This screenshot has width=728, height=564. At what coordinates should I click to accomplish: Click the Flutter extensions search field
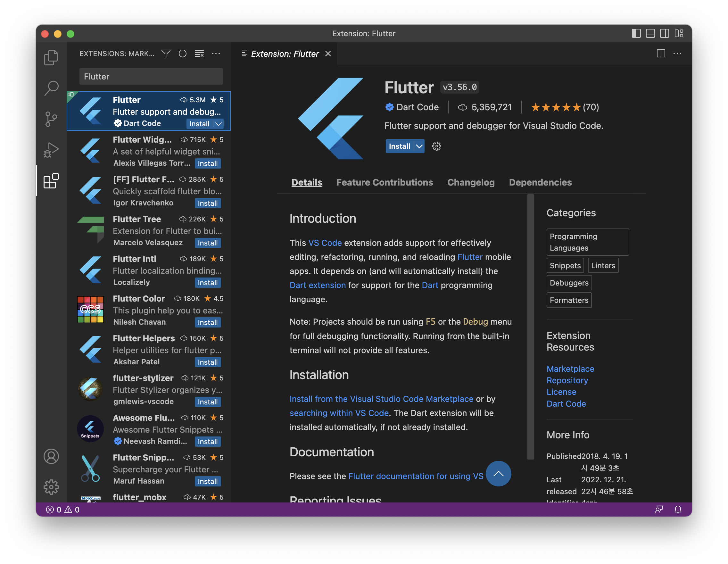coord(151,77)
